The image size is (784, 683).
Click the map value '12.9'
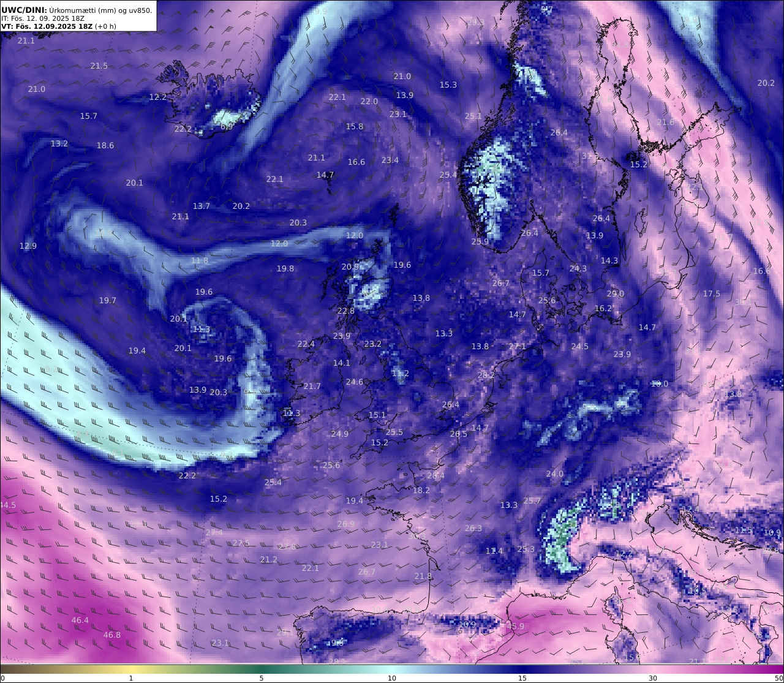pyautogui.click(x=28, y=246)
